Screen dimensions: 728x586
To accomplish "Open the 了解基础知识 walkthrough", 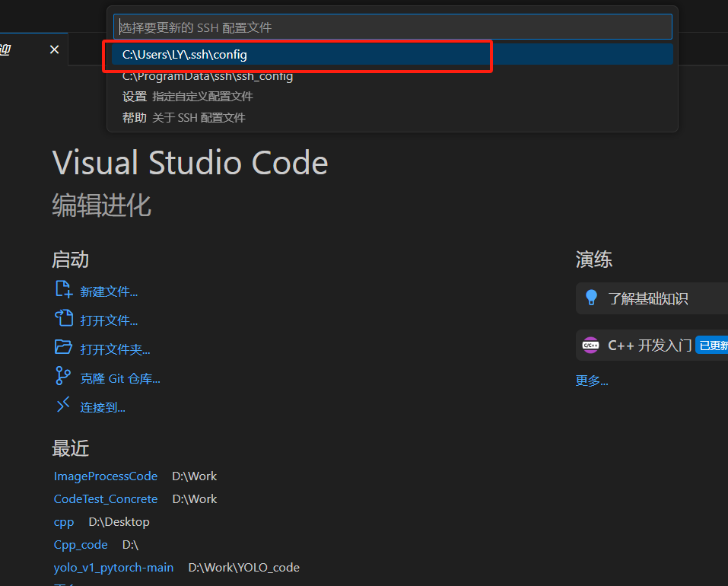I will pyautogui.click(x=652, y=298).
